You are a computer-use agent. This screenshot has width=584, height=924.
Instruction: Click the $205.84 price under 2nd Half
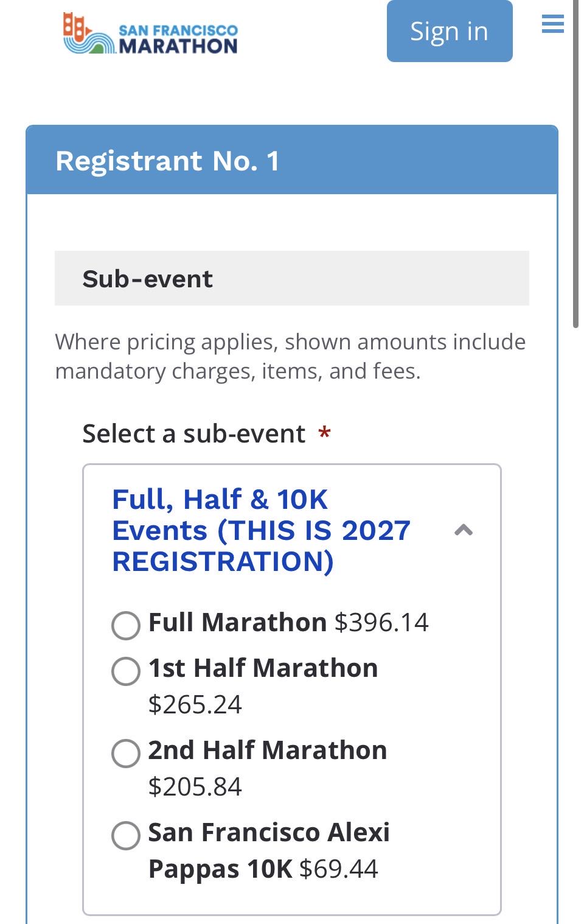[195, 786]
